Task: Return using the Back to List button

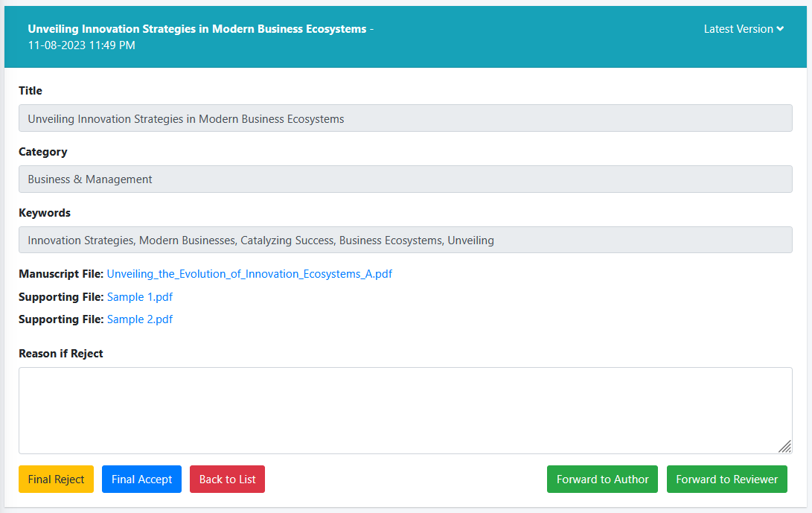Action: 227,479
